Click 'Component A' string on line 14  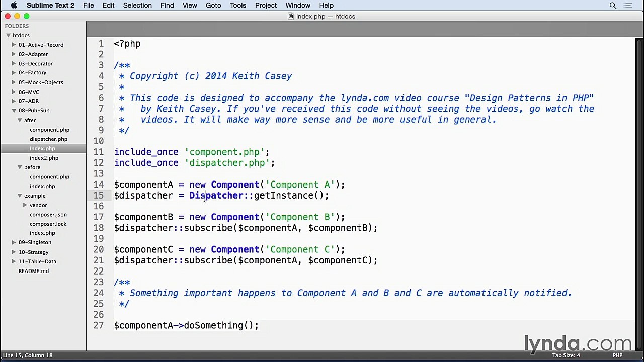click(300, 185)
